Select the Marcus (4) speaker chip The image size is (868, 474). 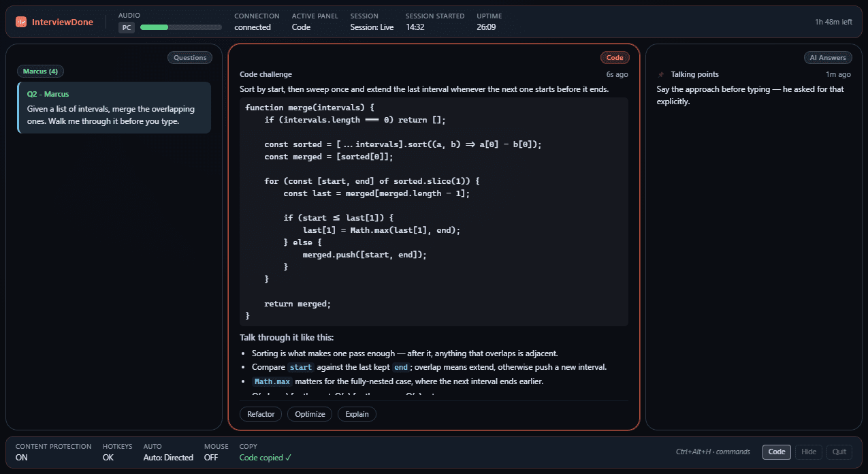(40, 71)
